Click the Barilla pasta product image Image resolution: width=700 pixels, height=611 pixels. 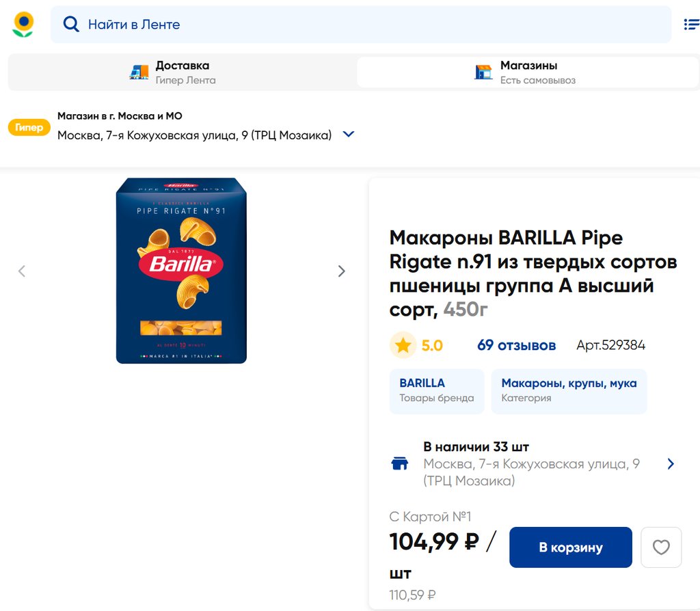click(181, 271)
